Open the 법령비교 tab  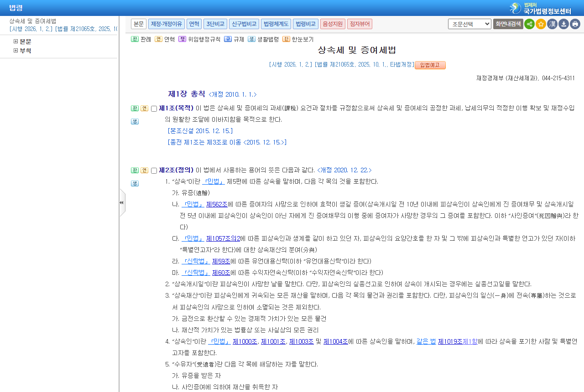pos(306,24)
